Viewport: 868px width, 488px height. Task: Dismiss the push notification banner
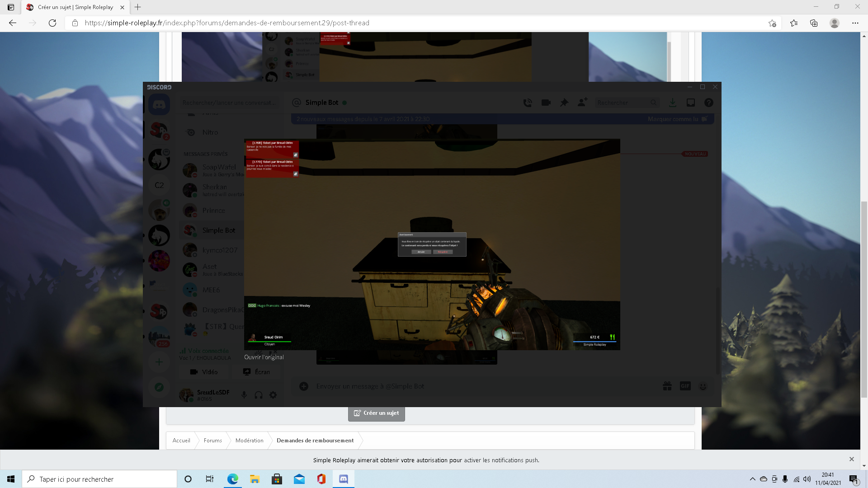coord(852,459)
